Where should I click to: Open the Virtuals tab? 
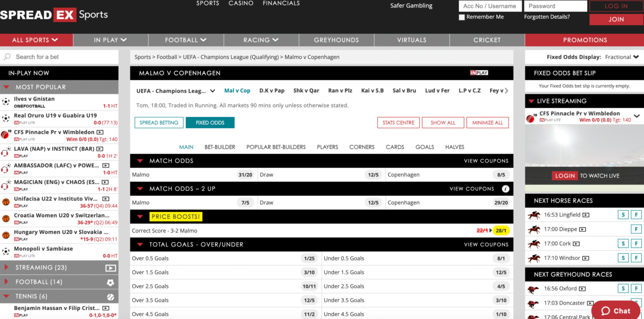click(x=412, y=40)
